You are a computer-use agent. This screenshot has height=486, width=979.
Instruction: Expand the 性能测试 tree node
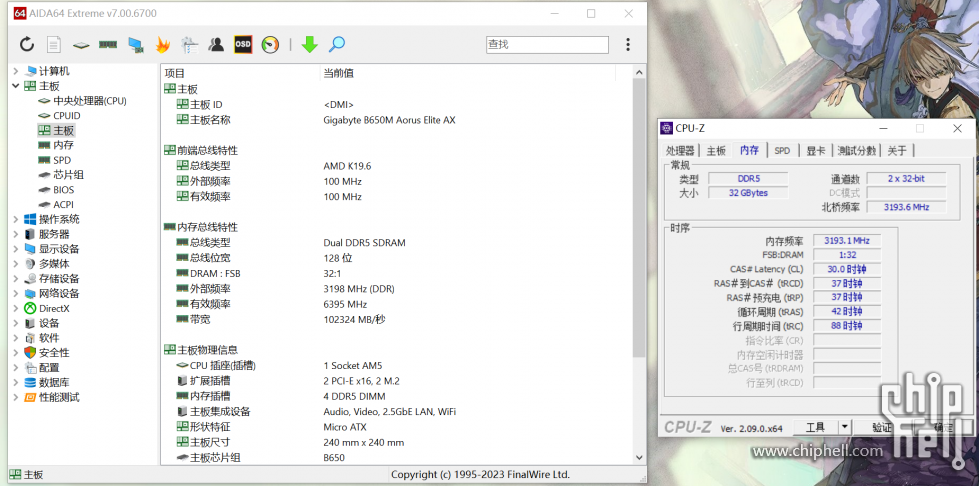pos(16,397)
